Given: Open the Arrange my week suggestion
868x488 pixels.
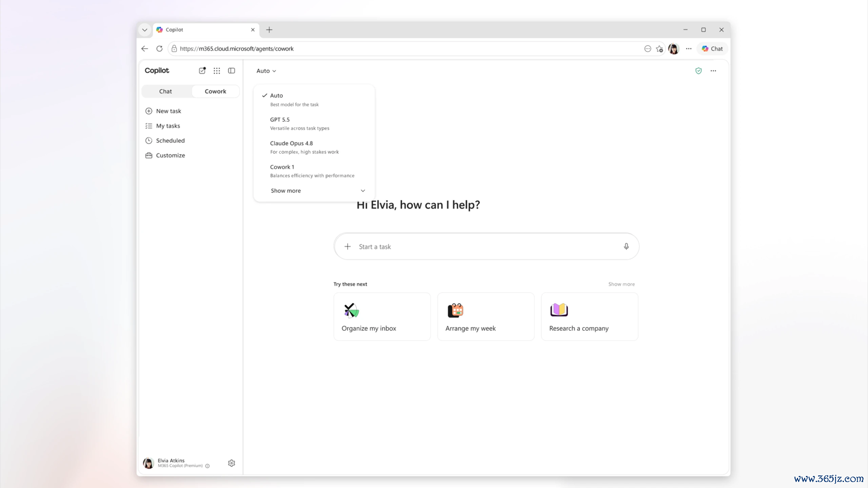Looking at the screenshot, I should [x=486, y=317].
